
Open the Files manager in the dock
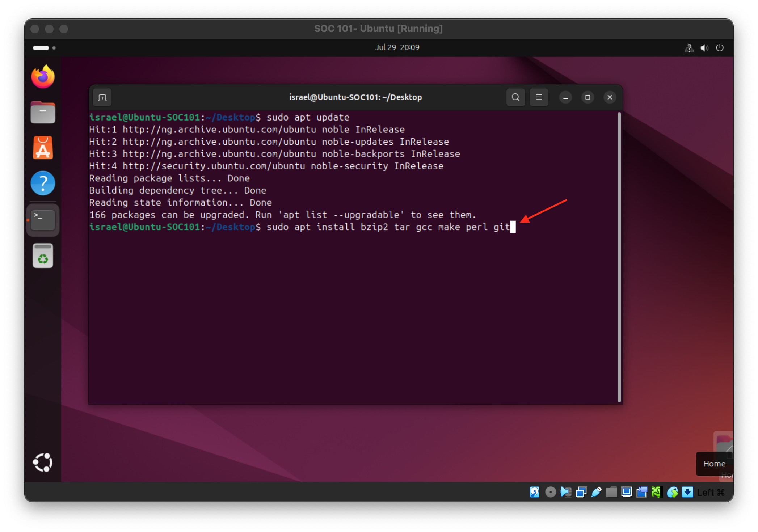pyautogui.click(x=43, y=113)
